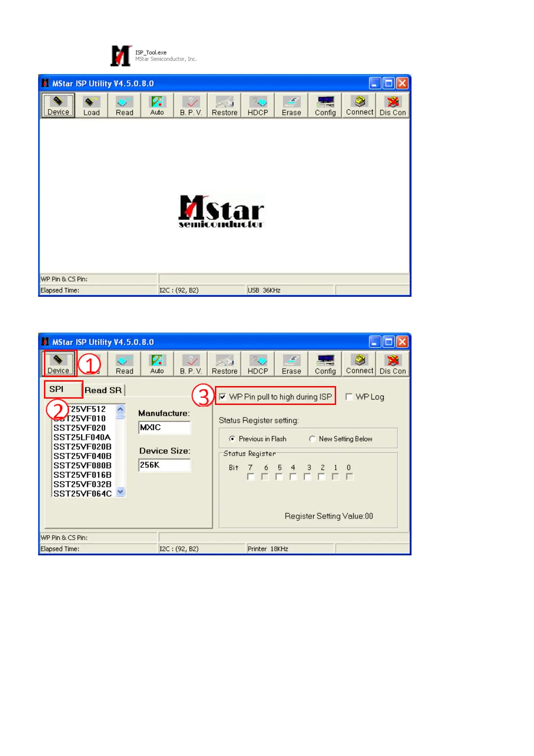Close the window showing the SPI tab
534x756 pixels.
[x=403, y=342]
